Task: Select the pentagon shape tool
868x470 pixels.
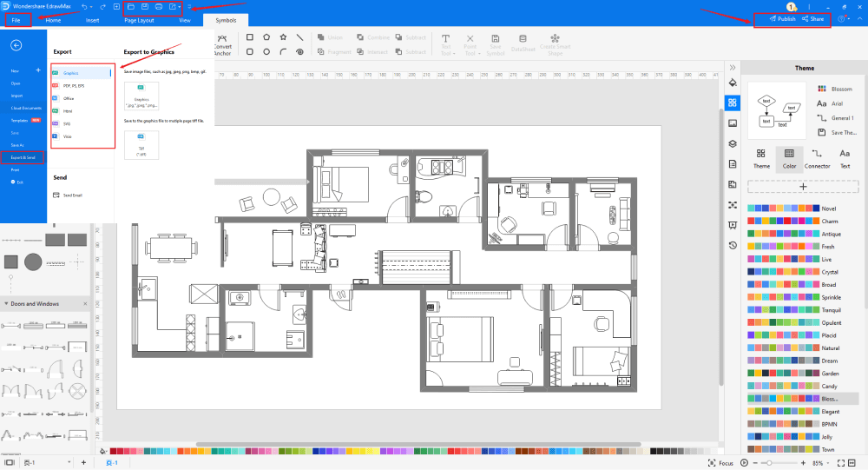Action: click(x=266, y=37)
